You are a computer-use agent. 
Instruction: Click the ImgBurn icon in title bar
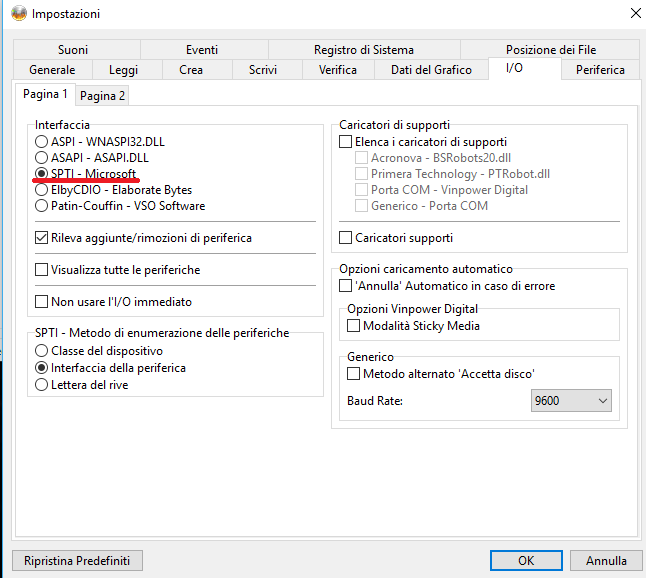point(19,14)
